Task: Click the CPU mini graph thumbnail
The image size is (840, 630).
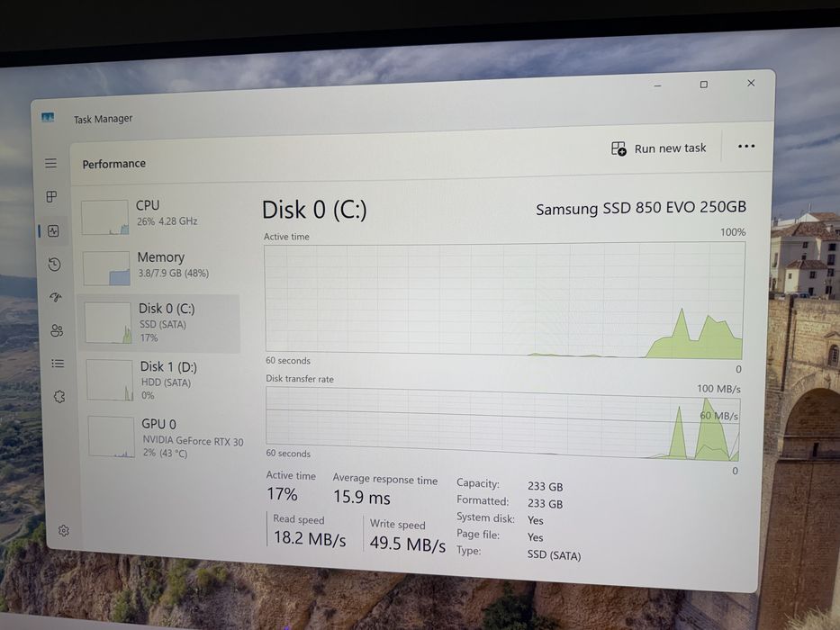Action: [105, 217]
